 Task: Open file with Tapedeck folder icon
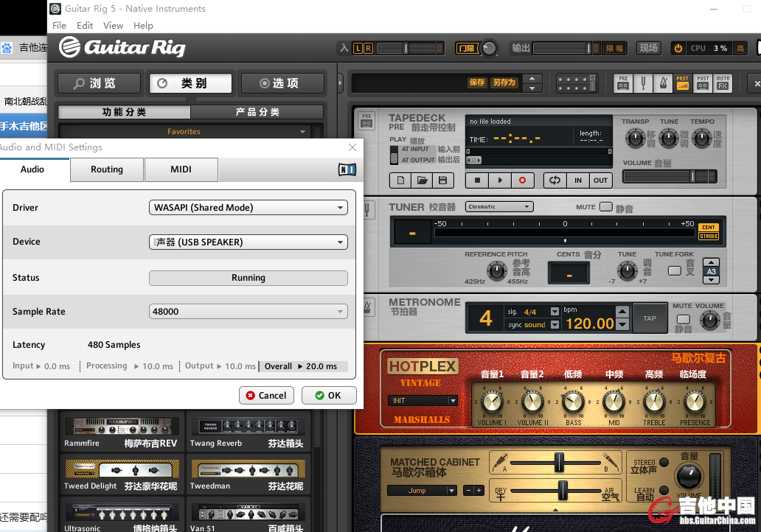[x=422, y=181]
